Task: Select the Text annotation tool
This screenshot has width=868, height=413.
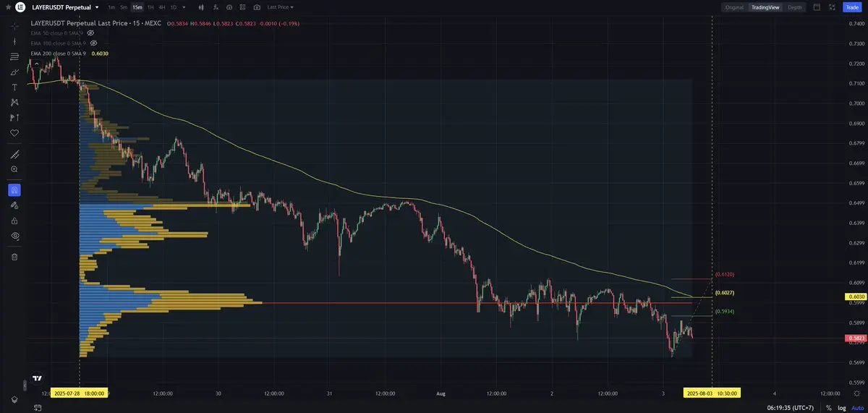Action: point(14,88)
